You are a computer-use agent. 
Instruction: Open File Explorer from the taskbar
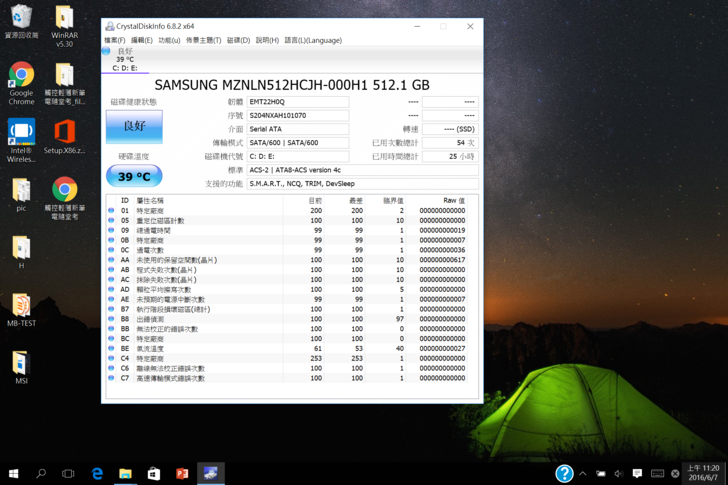click(x=125, y=473)
